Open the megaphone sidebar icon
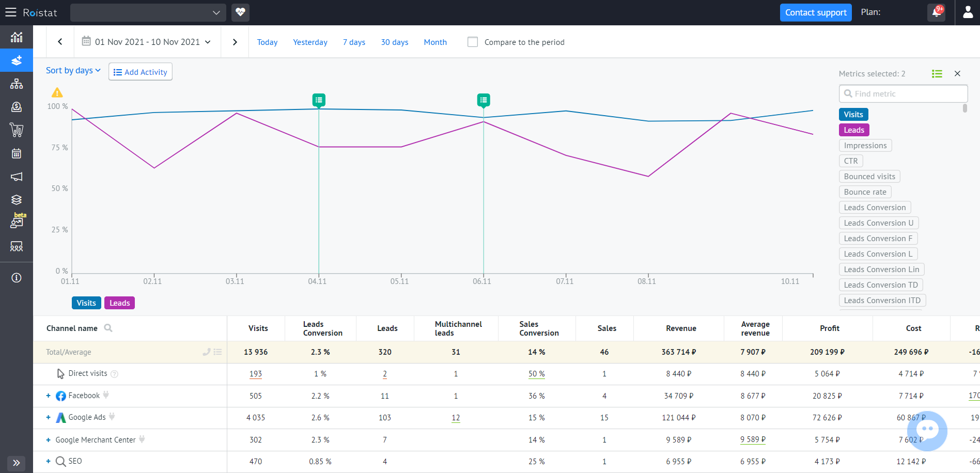The width and height of the screenshot is (980, 473). click(17, 177)
